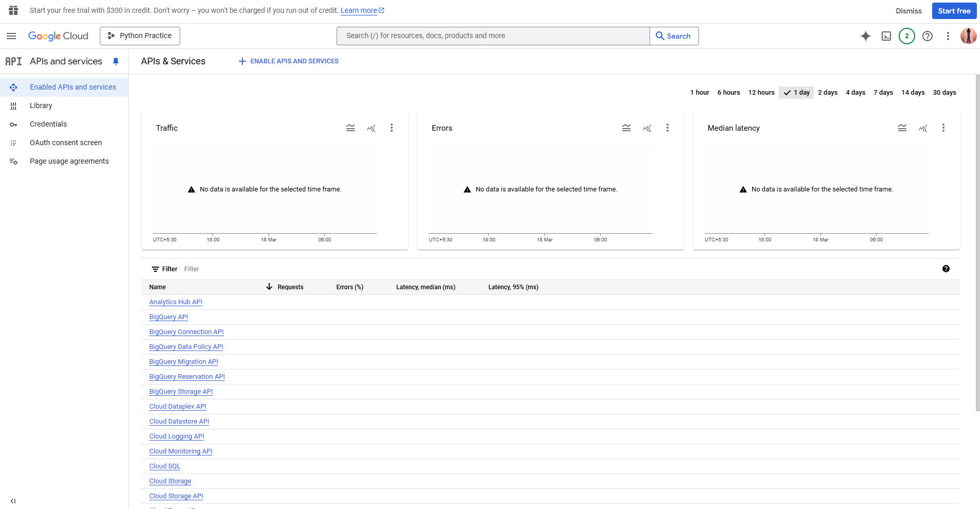Explore the Traffic chart in Metrics Explorer

click(371, 128)
